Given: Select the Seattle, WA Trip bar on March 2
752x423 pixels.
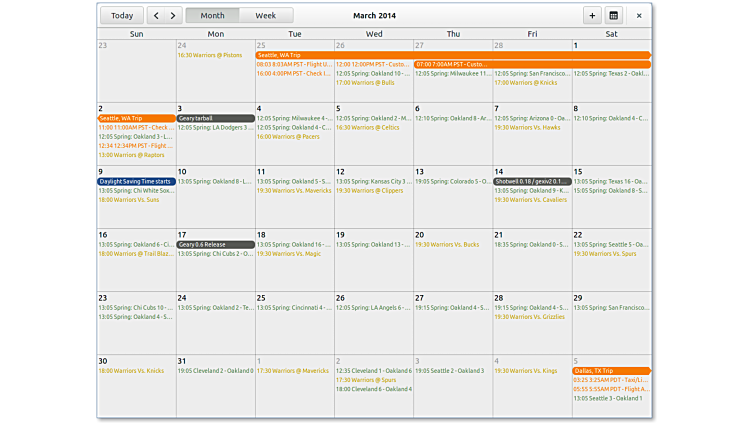Looking at the screenshot, I should tap(136, 118).
